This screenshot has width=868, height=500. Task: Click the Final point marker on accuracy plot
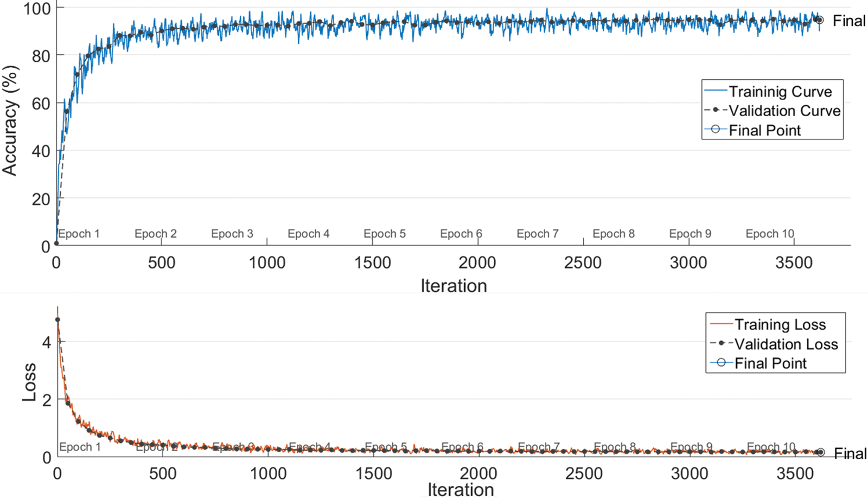819,20
